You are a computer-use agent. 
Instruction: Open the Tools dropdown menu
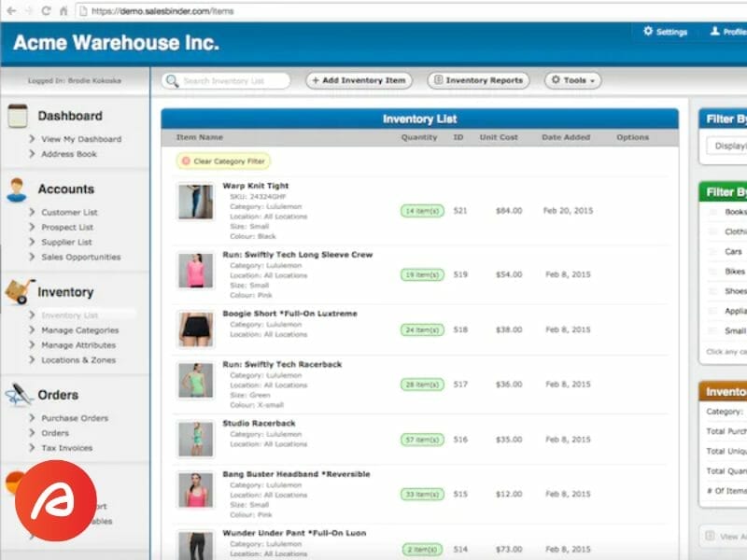point(573,80)
